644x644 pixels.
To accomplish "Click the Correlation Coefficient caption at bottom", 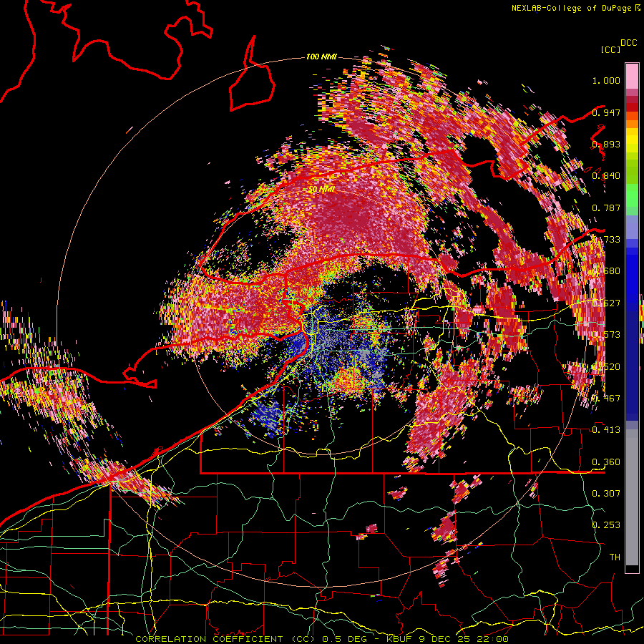I will click(x=321, y=639).
